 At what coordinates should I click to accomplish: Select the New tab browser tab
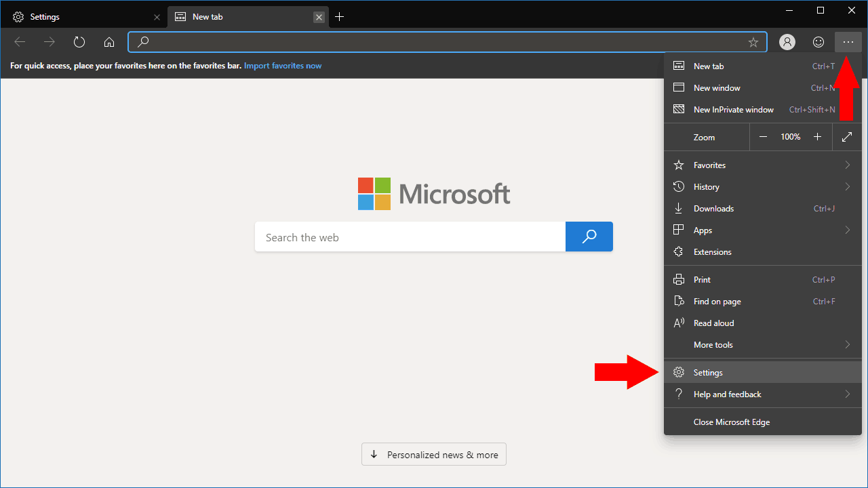coord(248,17)
